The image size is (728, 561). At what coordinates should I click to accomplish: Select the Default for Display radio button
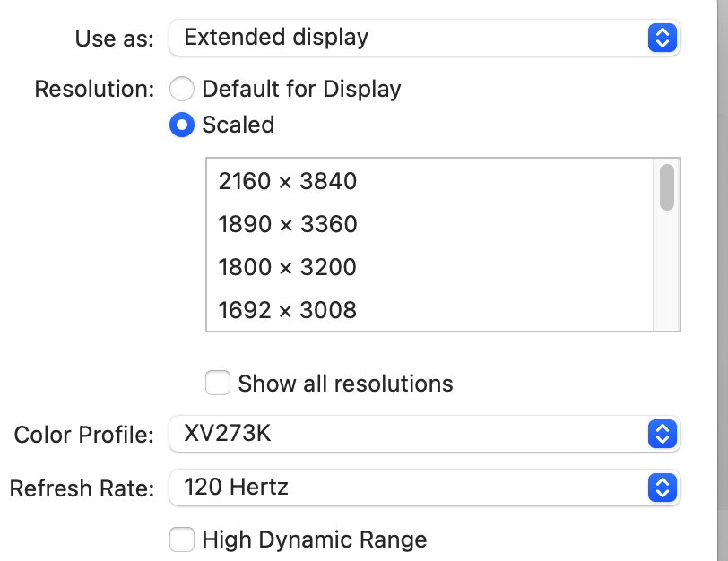point(181,89)
